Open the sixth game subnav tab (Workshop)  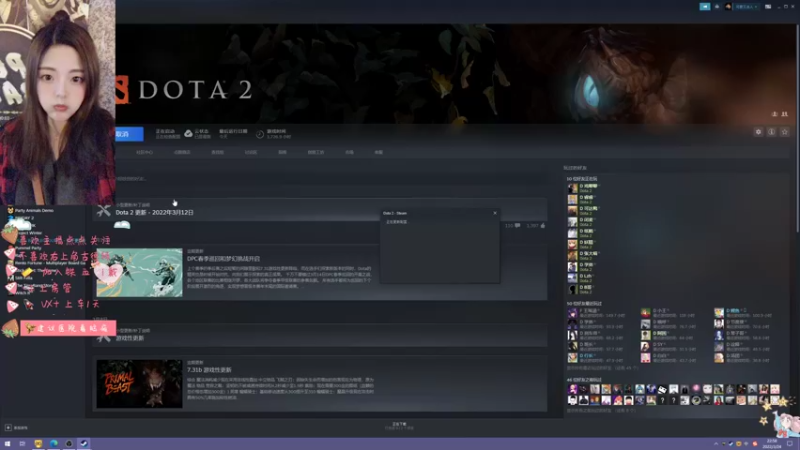point(316,152)
